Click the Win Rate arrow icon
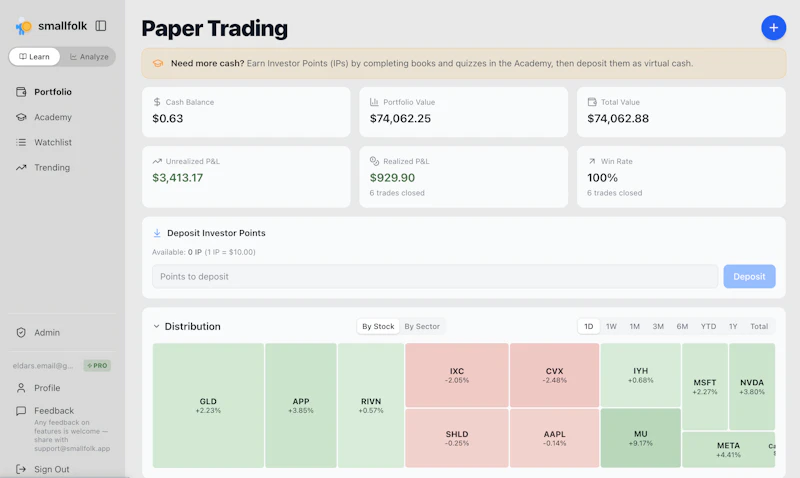Screen dimensions: 800x478 pyautogui.click(x=592, y=161)
